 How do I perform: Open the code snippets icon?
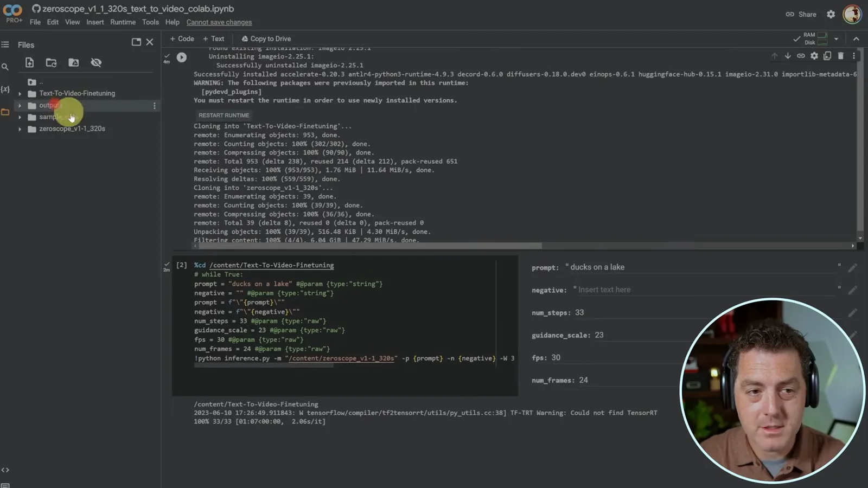(x=5, y=470)
